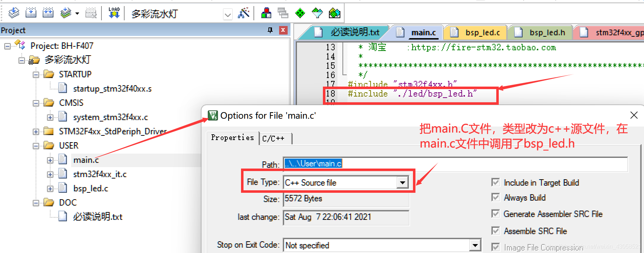Viewport: 644px width, 253px height.
Task: Collapse the USER folder group
Action: tap(36, 146)
